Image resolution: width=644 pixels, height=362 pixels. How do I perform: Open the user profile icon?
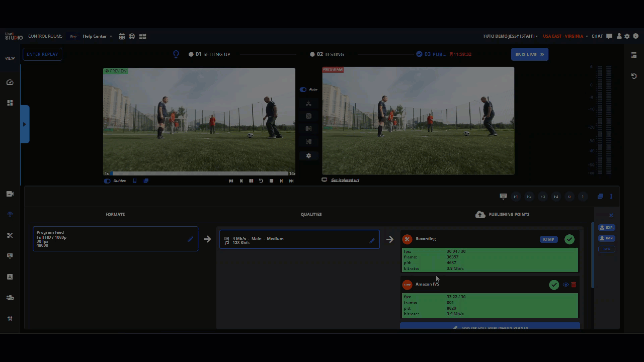coord(619,36)
